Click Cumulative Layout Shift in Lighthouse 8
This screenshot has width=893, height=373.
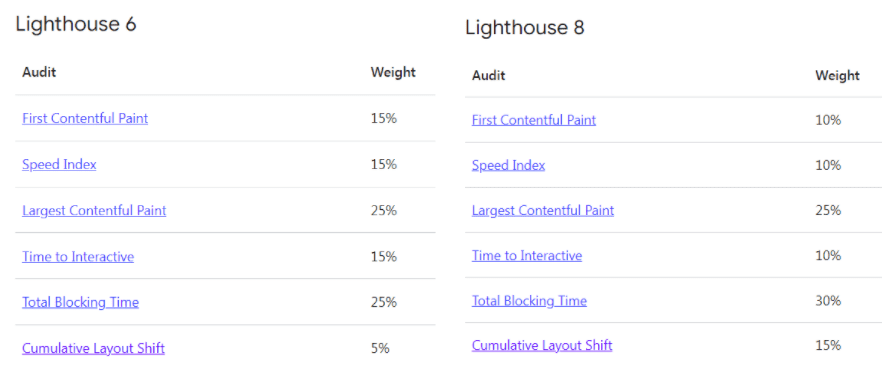(x=542, y=345)
